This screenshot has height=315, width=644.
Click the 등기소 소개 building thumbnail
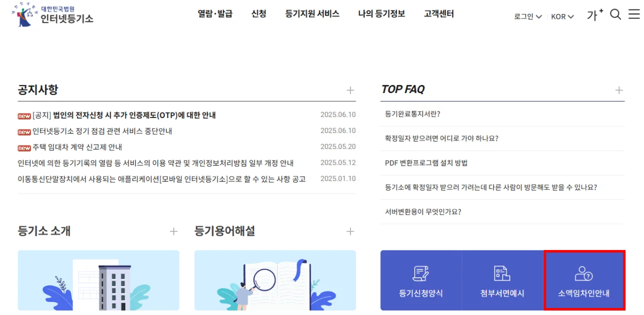point(98,280)
